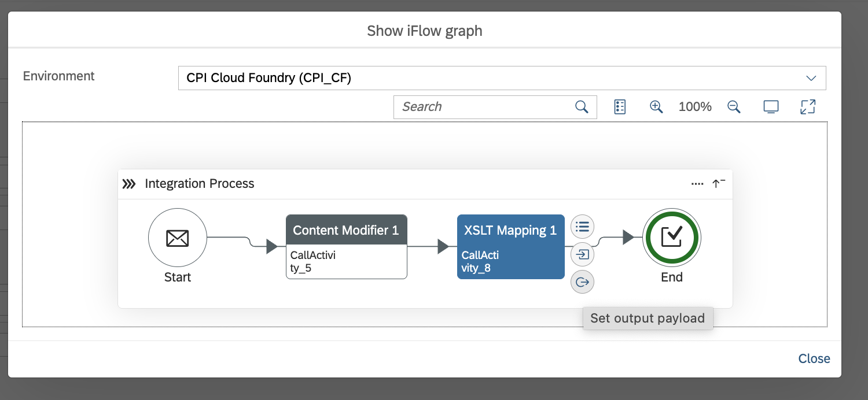This screenshot has height=400, width=868.
Task: Open details list for XSLT Mapping 1
Action: click(x=582, y=226)
